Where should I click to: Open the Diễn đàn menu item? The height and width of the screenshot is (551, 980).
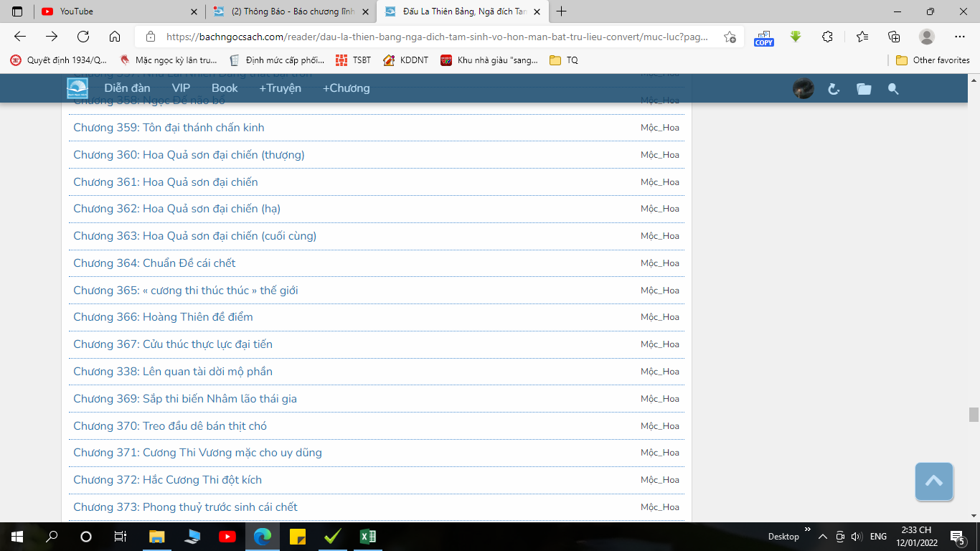tap(127, 88)
